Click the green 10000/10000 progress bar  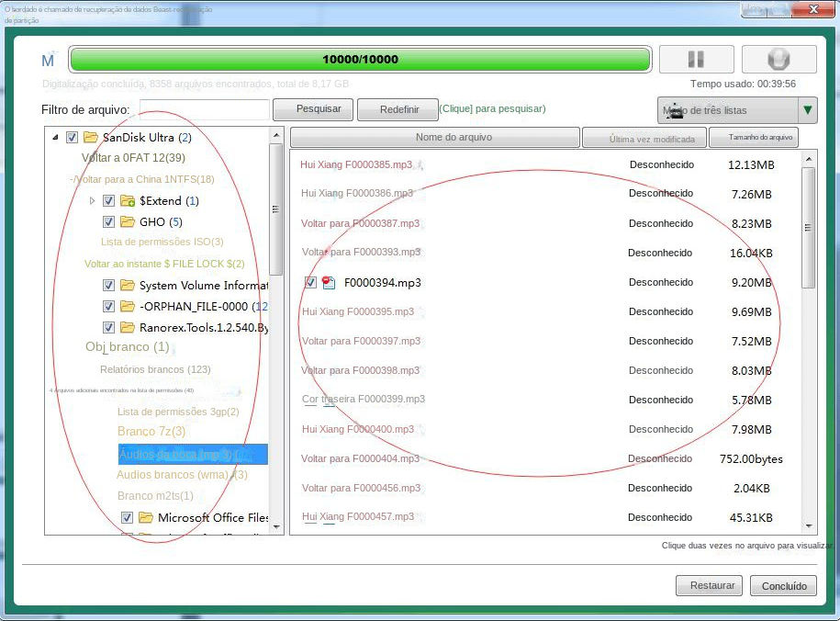tap(362, 58)
